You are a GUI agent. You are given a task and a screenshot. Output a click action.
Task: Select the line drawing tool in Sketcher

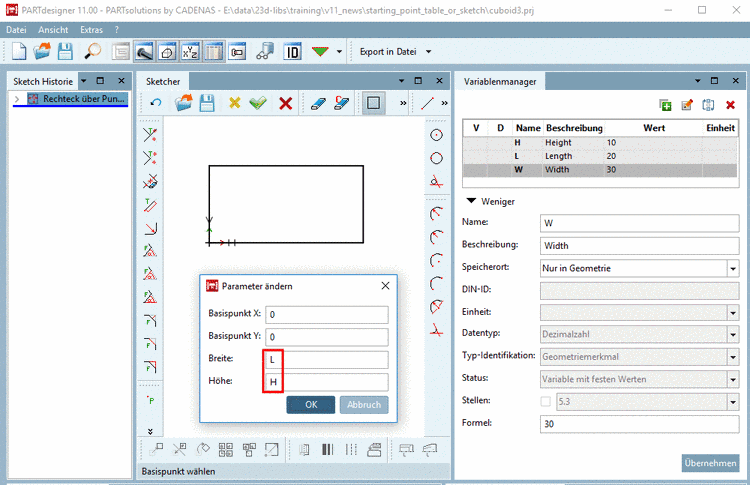tap(427, 103)
